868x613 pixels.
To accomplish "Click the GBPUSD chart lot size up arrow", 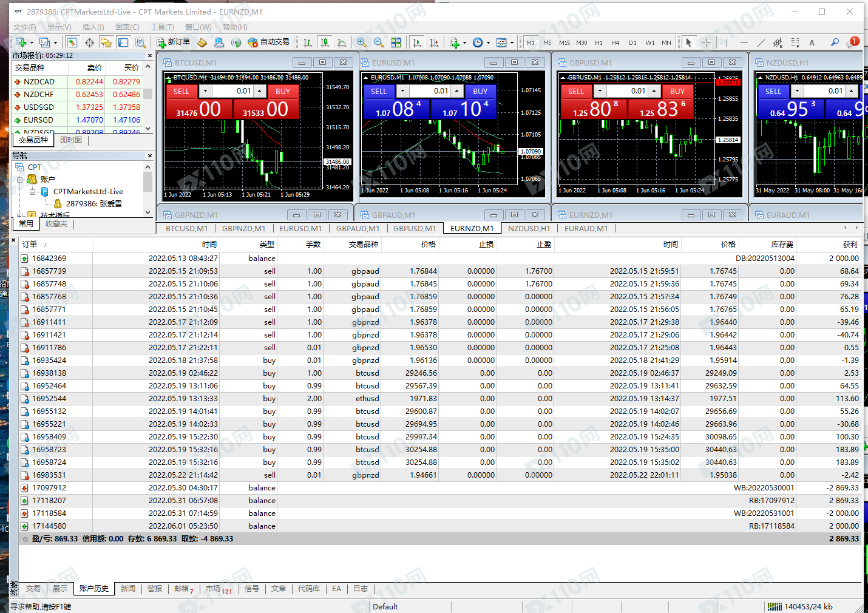I will [x=654, y=91].
